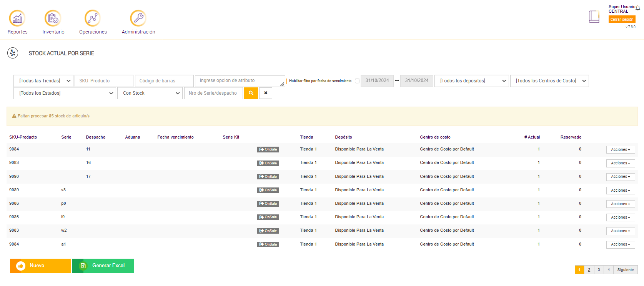Change the Con Stock dropdown

tap(150, 93)
